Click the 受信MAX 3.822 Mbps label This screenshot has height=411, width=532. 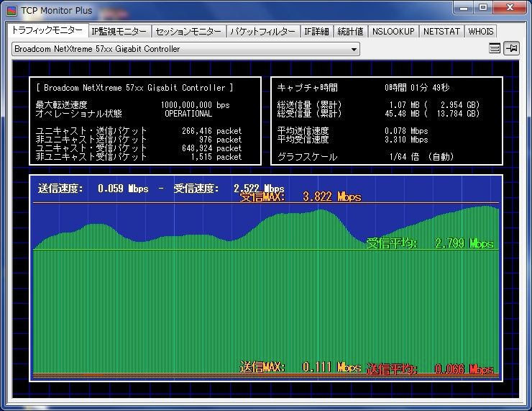[301, 197]
